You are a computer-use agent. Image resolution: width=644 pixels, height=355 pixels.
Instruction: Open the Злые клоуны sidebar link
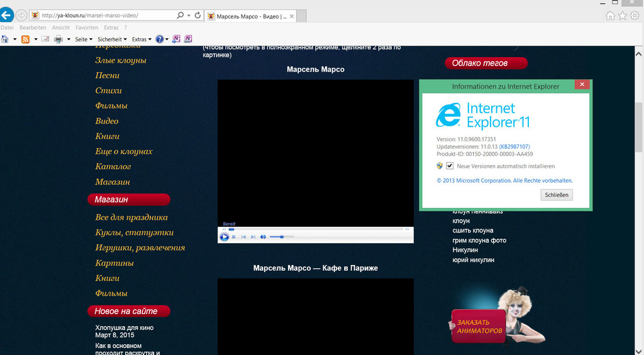121,60
